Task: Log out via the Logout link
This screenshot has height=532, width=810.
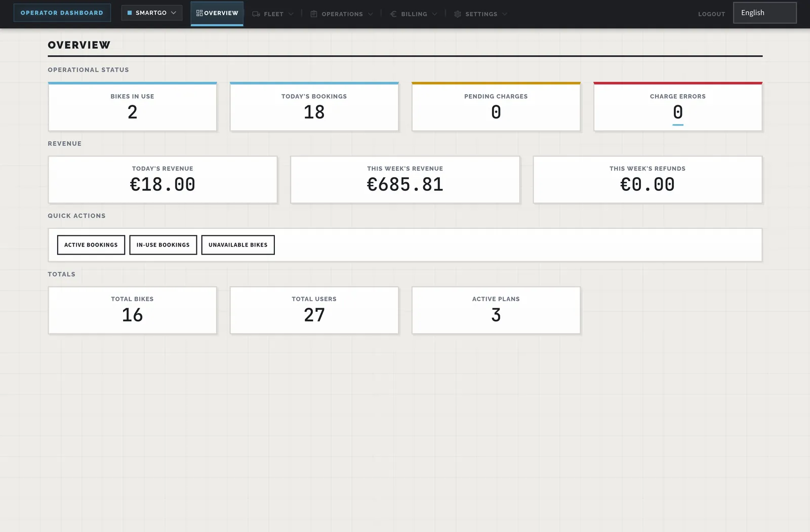Action: pyautogui.click(x=712, y=14)
